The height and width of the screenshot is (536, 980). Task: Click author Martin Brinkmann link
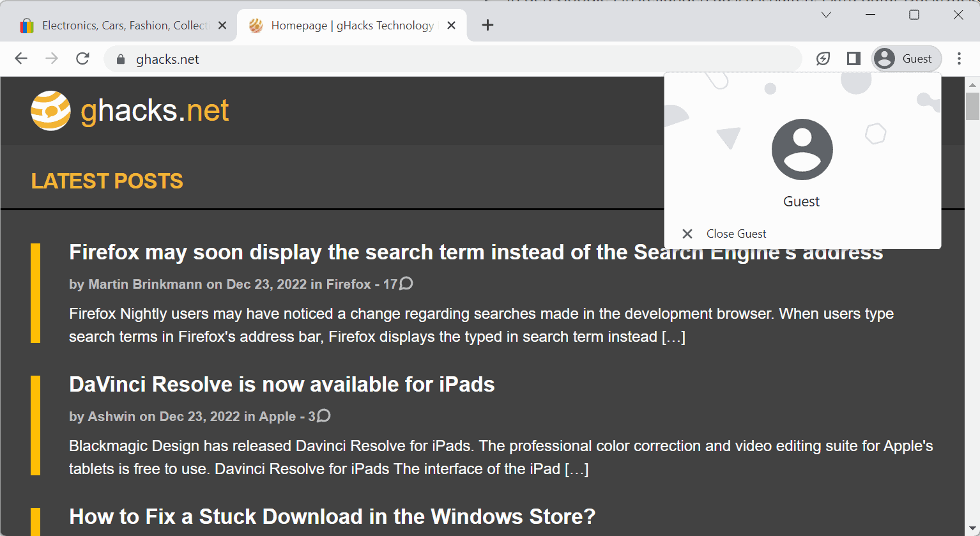(x=145, y=284)
